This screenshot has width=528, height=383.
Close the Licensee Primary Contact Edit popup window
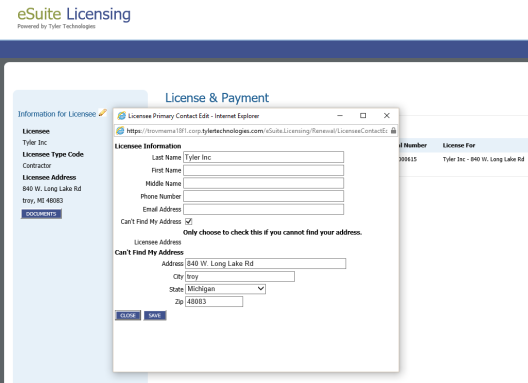(387, 116)
